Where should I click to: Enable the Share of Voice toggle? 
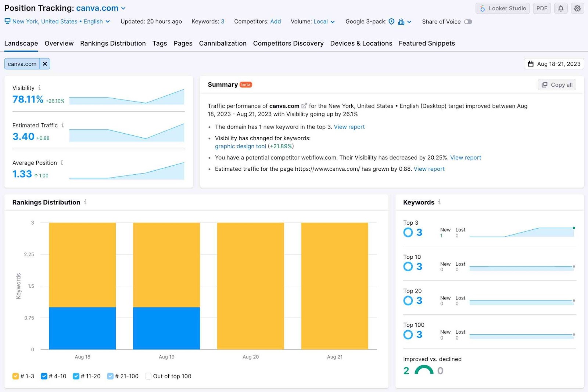coord(468,22)
